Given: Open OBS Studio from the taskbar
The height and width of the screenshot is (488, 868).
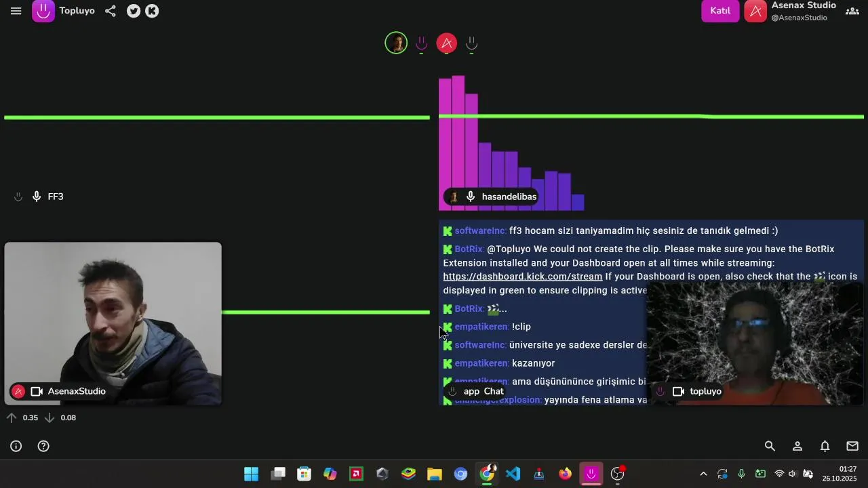Looking at the screenshot, I should [617, 474].
